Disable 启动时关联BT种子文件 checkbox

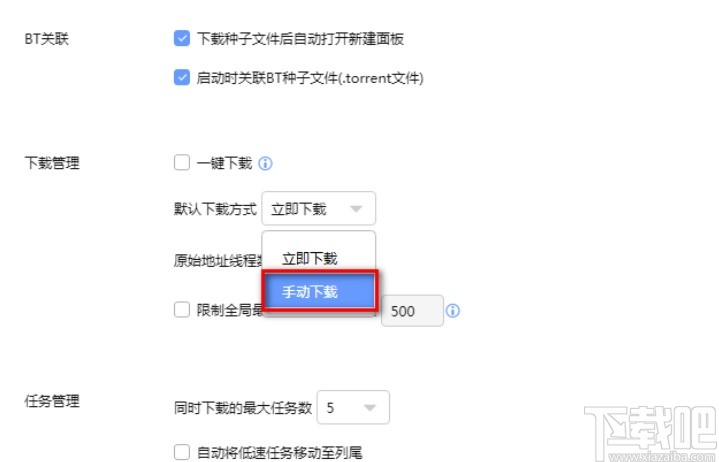(x=181, y=78)
